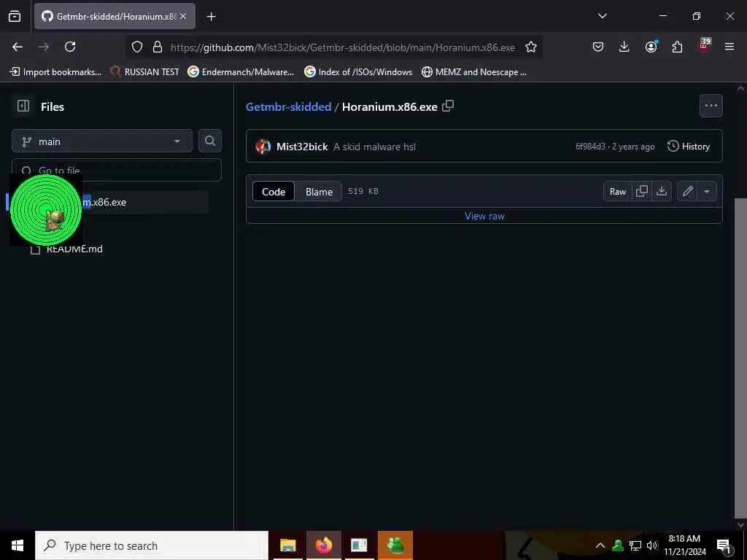Switch to the Blame view tab
Viewport: 747px width, 560px height.
click(319, 192)
